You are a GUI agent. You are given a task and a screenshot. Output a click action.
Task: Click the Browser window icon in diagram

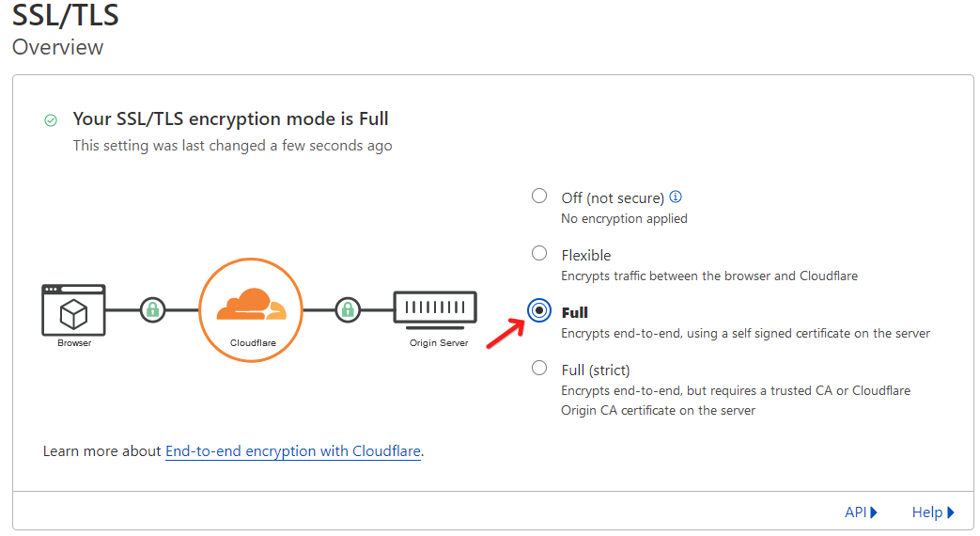point(73,309)
